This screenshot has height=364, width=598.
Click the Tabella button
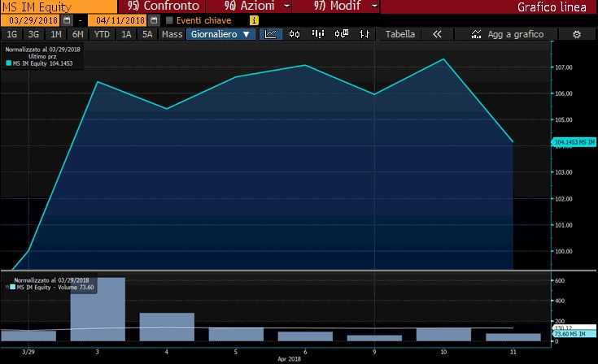pyautogui.click(x=400, y=34)
